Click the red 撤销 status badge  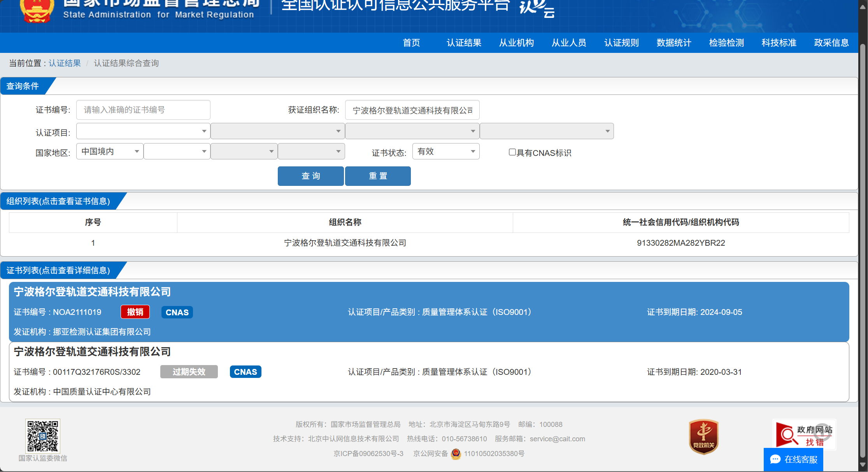click(135, 312)
